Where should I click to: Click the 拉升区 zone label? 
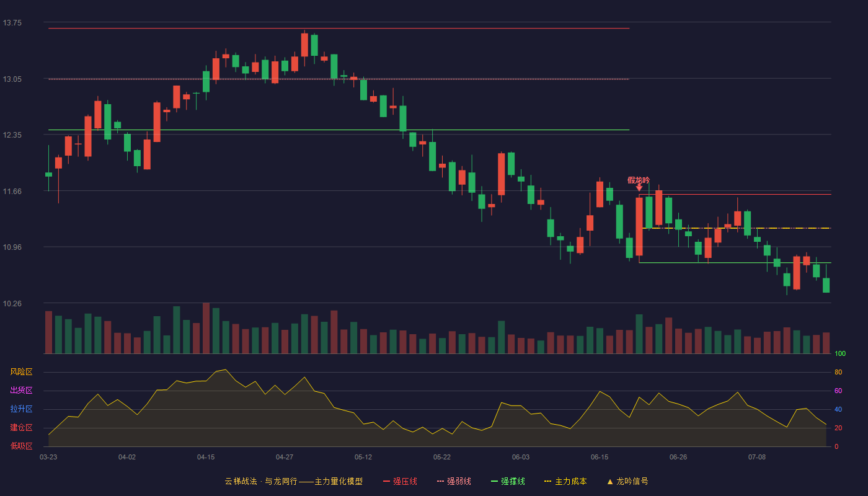click(x=21, y=409)
